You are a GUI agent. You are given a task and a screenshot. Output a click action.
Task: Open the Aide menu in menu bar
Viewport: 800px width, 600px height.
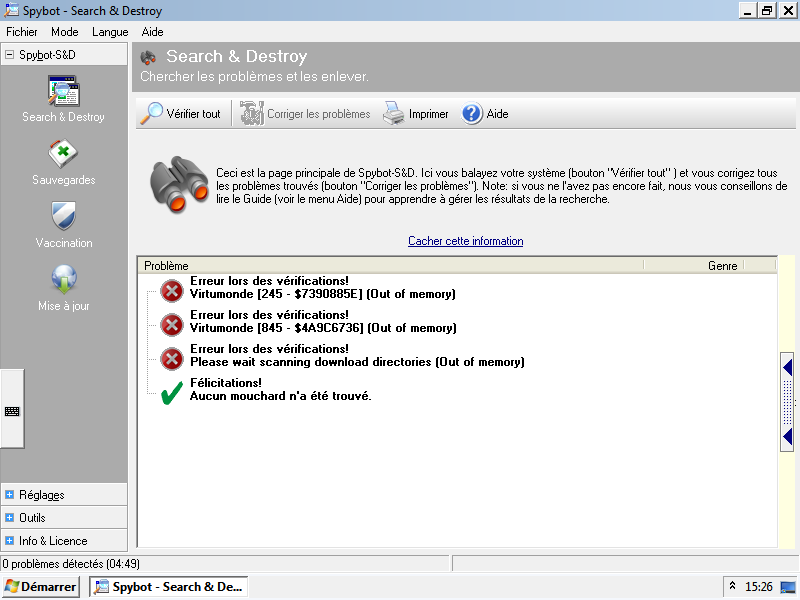153,32
